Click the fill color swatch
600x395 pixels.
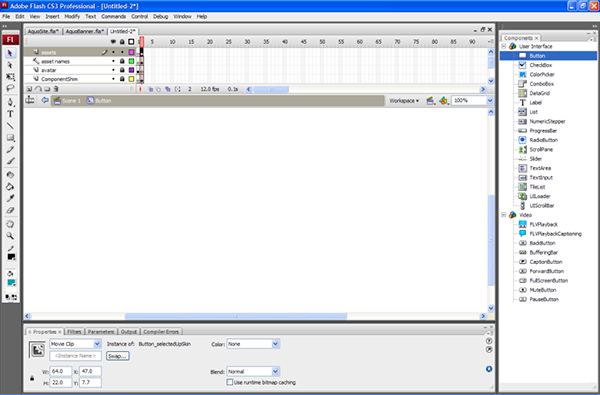coord(11,283)
